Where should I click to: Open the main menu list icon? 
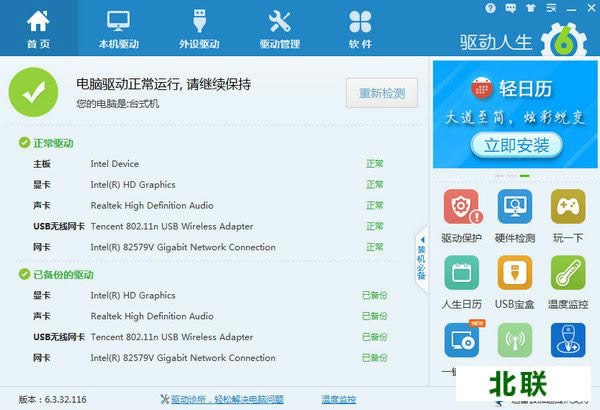point(551,8)
